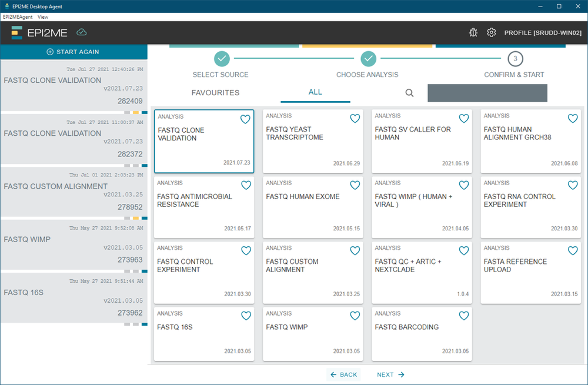
Task: Select the FASTQ Control Experiment card
Action: click(204, 273)
